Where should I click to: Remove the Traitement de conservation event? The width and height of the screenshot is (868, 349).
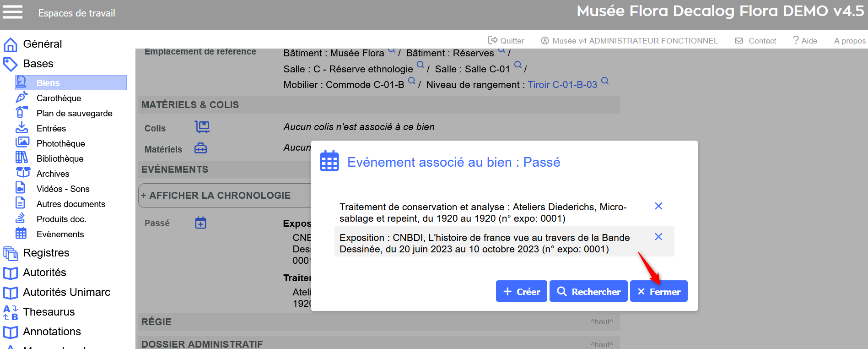click(658, 206)
